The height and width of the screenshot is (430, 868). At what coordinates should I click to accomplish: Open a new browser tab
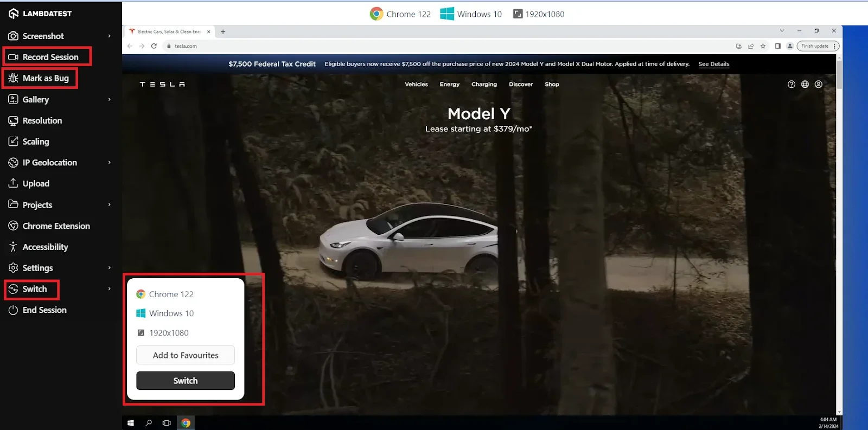click(x=223, y=31)
